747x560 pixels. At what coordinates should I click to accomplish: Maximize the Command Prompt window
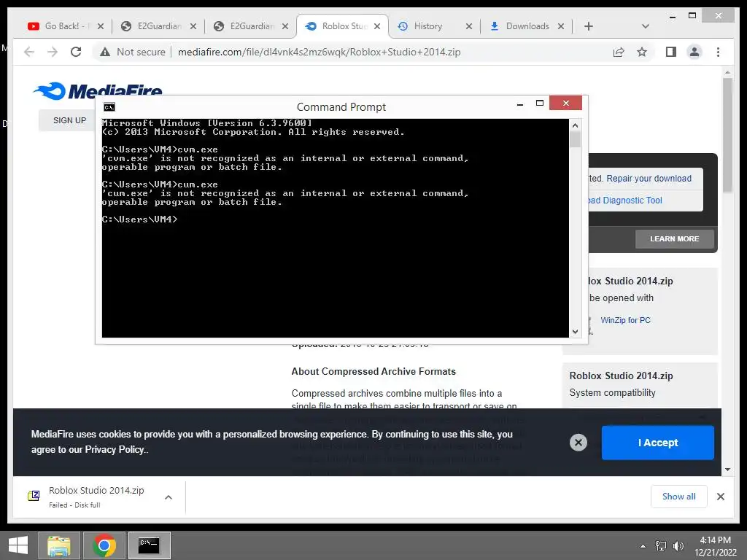pos(540,104)
